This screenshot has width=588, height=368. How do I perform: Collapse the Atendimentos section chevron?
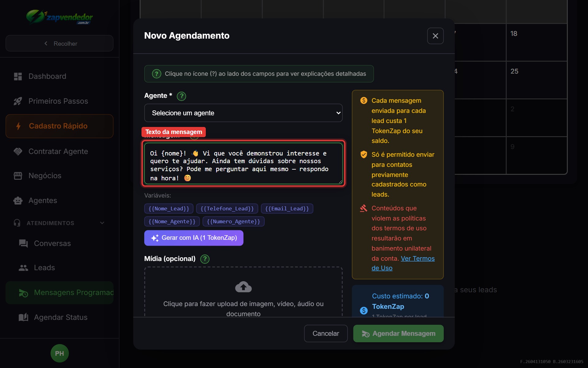pyautogui.click(x=102, y=223)
